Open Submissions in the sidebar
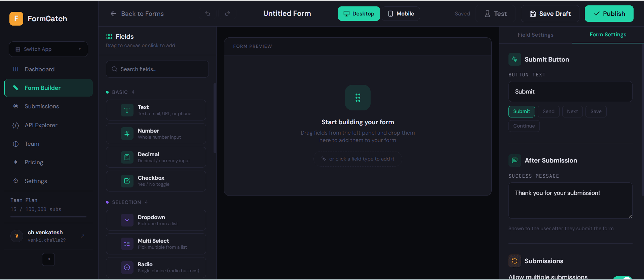The width and height of the screenshot is (644, 280). click(48, 106)
